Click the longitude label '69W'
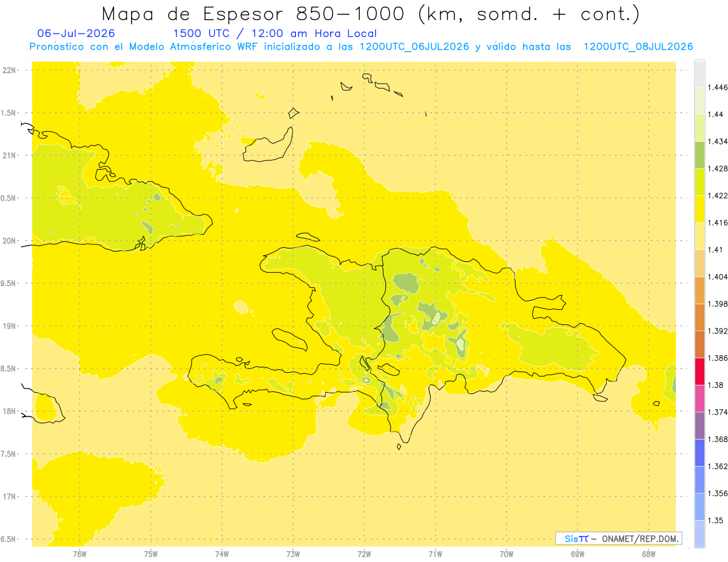 click(578, 554)
